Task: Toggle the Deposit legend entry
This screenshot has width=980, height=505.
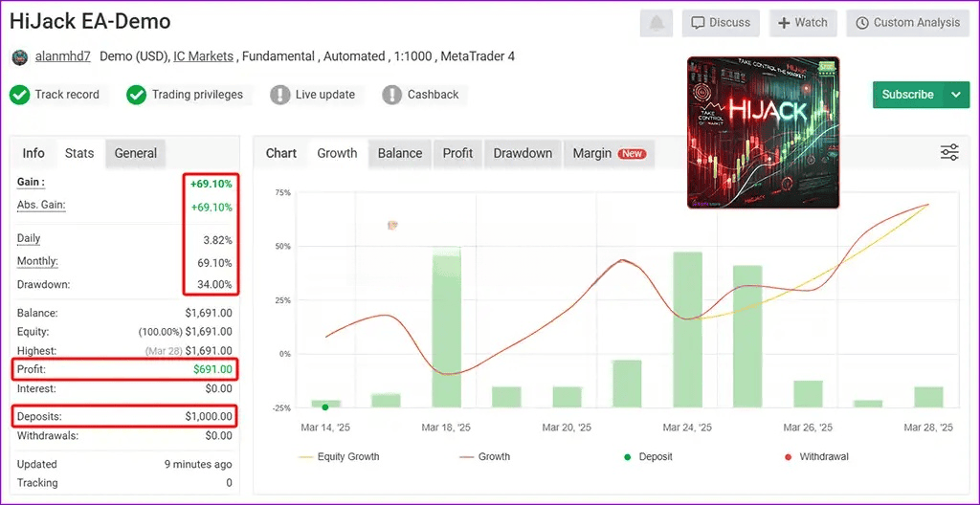Action: coord(648,457)
